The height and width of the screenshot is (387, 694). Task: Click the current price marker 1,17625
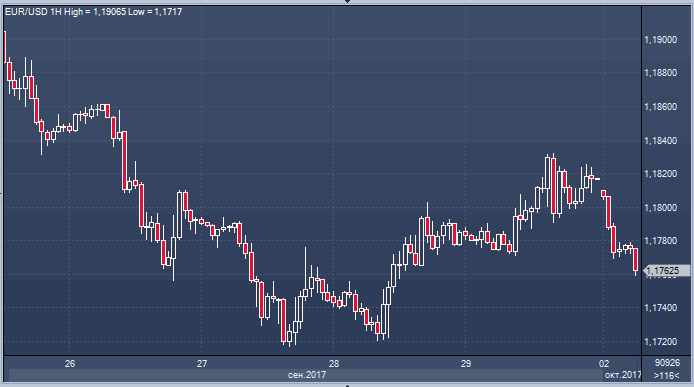[666, 271]
